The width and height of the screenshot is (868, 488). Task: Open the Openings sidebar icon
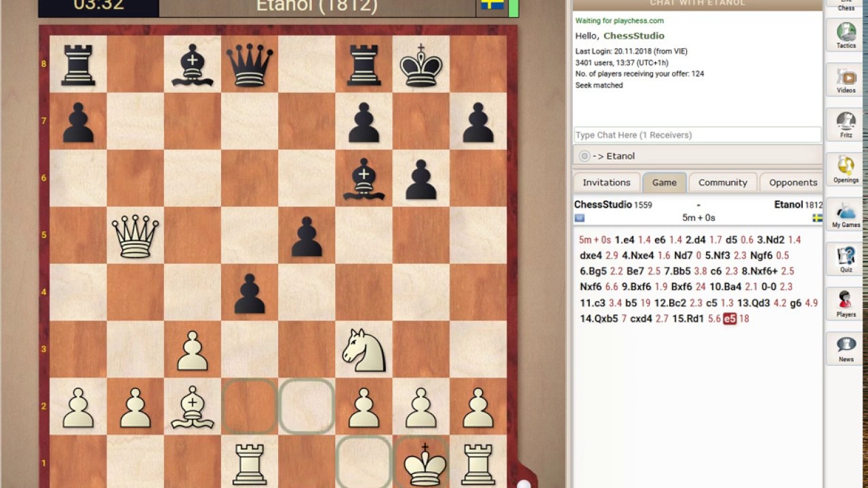tap(846, 170)
